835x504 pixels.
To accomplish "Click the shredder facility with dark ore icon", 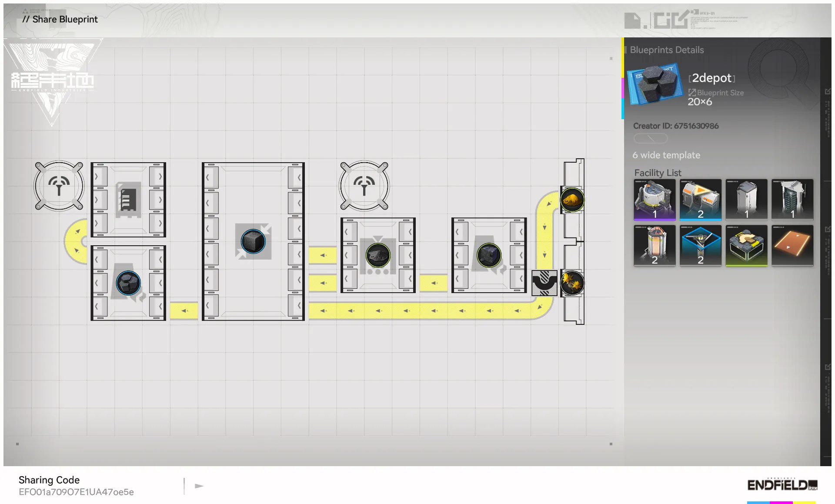I will 378,255.
